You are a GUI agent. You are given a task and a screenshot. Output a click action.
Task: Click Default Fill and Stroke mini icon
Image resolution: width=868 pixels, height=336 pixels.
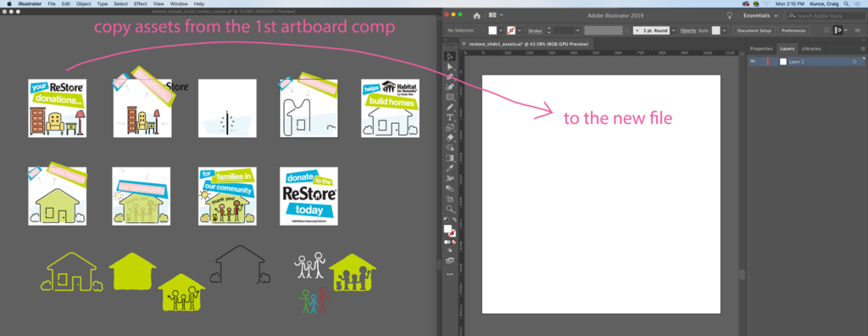pos(446,220)
